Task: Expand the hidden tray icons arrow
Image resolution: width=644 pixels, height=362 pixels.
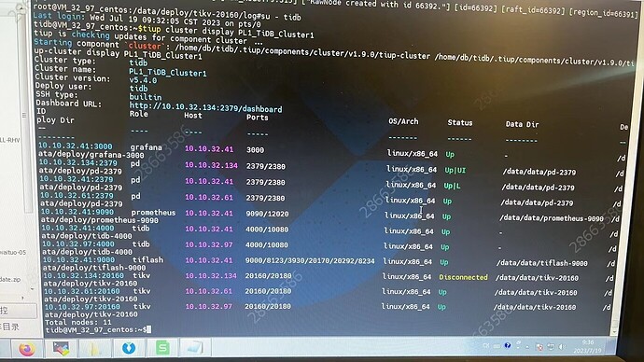Action: coord(527,346)
